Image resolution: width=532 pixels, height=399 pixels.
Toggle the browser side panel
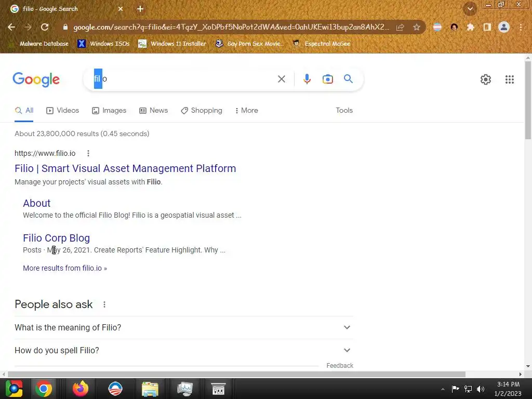pyautogui.click(x=487, y=27)
